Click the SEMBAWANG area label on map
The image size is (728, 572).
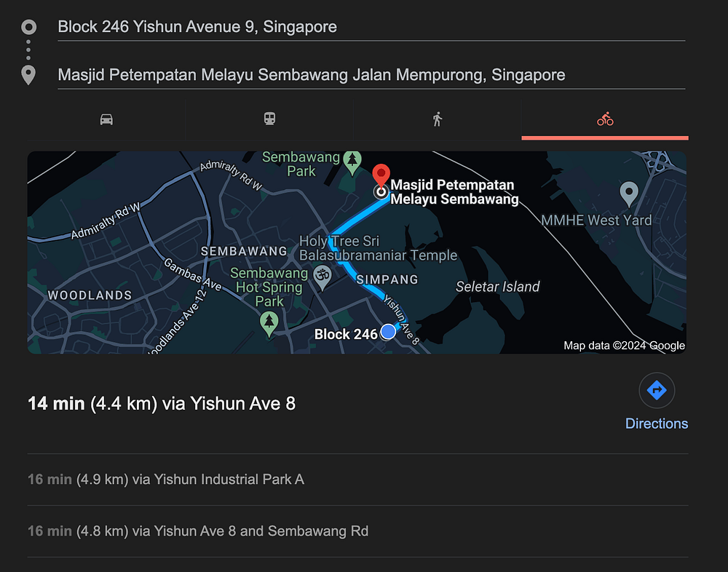point(244,251)
